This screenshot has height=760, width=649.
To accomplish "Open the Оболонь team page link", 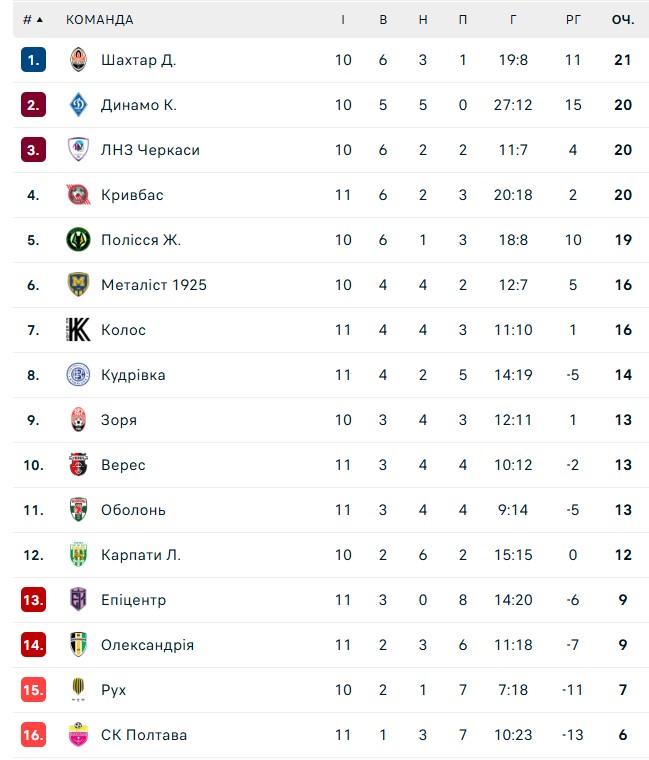I will tap(133, 510).
